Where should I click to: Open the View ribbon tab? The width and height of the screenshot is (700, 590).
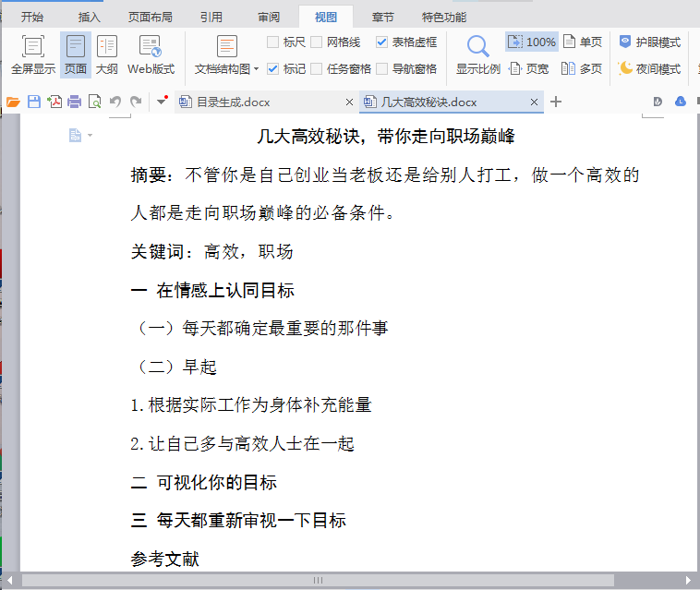coord(326,17)
